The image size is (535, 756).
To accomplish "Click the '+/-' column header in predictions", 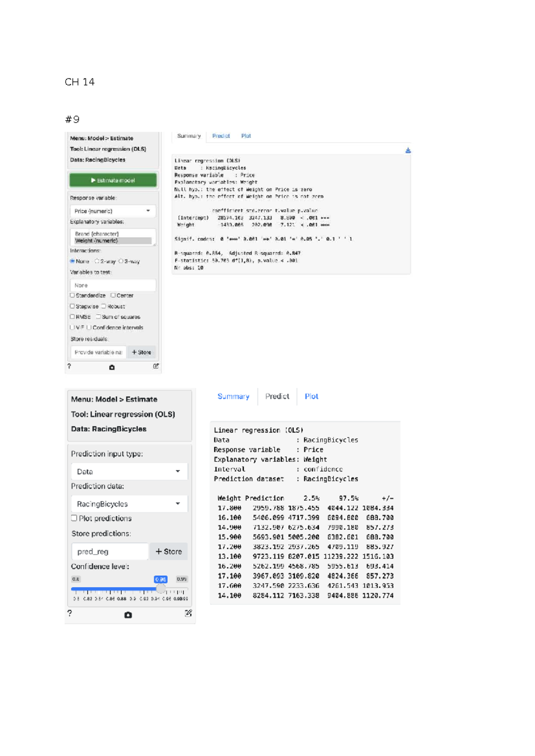I will (x=388, y=498).
